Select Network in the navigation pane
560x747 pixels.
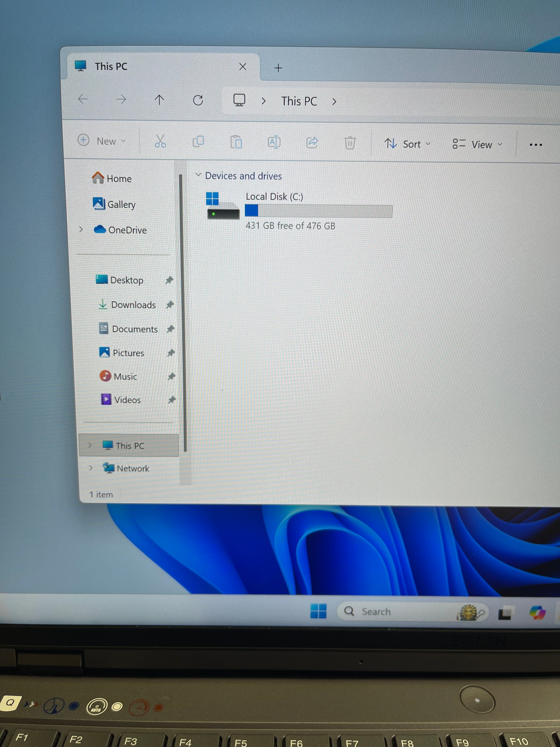click(126, 468)
